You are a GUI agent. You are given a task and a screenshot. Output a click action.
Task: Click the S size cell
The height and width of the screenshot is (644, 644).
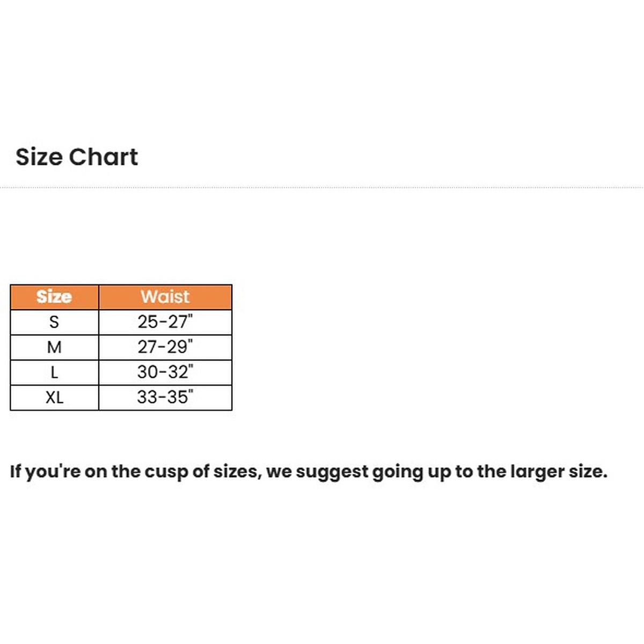pos(54,322)
